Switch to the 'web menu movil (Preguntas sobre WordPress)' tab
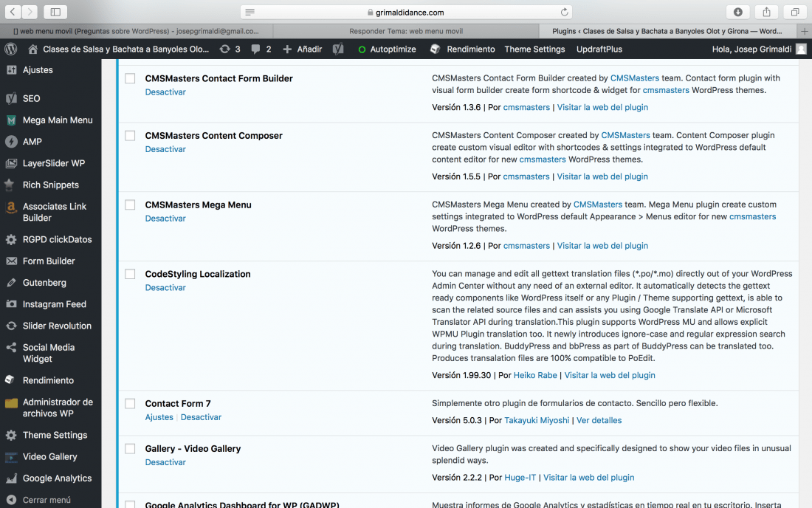The image size is (812, 508). tap(137, 31)
